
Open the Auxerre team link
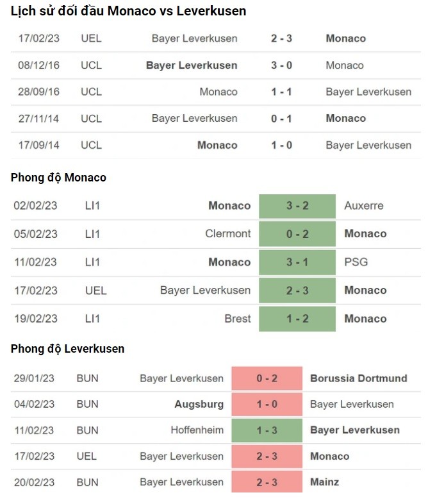click(x=363, y=206)
